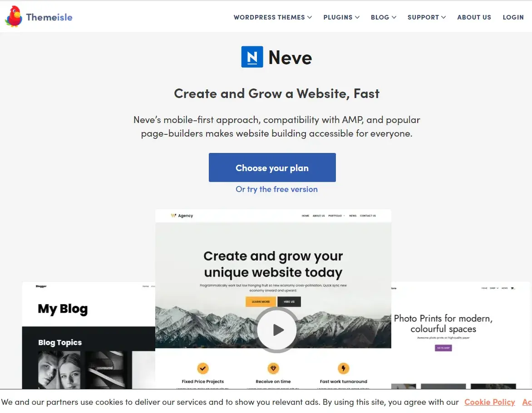Open the Plugins dropdown menu
Screen dimensions: 532x413
pyautogui.click(x=341, y=17)
